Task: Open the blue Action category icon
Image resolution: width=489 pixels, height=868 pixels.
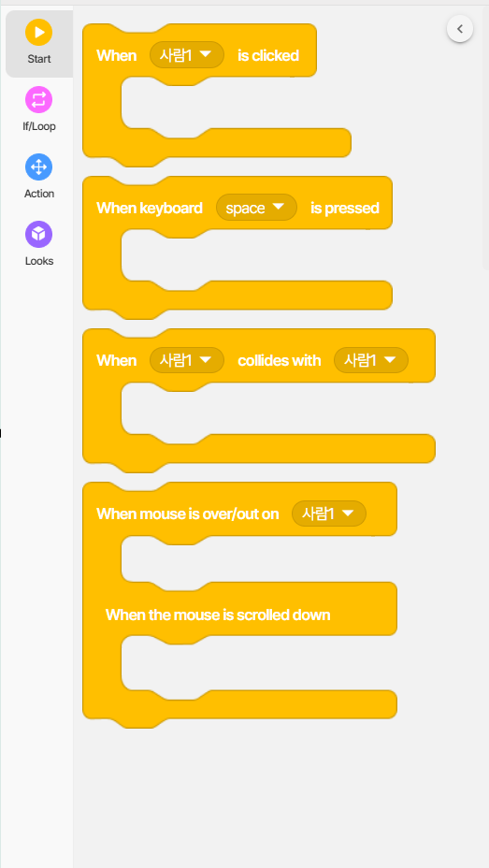Action: pos(38,167)
